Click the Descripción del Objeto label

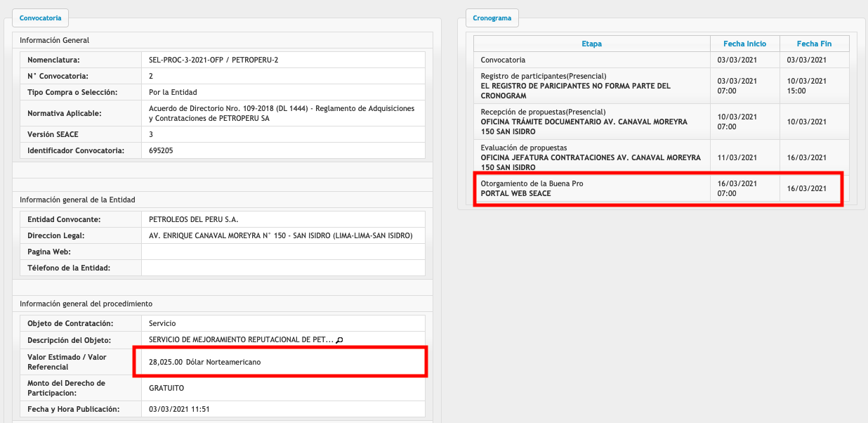point(69,340)
